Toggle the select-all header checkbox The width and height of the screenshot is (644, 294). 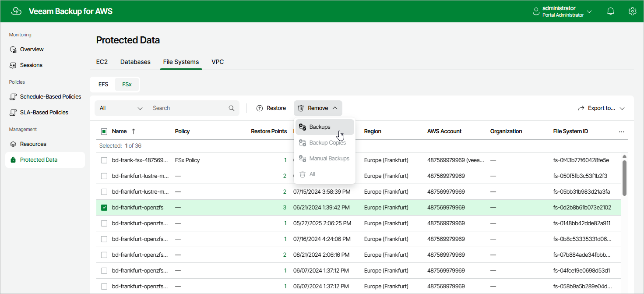(x=104, y=131)
